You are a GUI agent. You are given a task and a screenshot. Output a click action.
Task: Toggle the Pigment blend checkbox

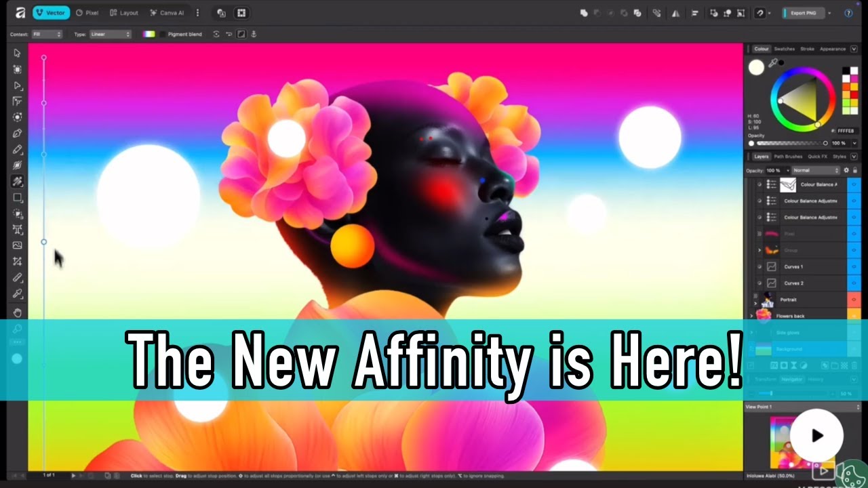click(162, 34)
